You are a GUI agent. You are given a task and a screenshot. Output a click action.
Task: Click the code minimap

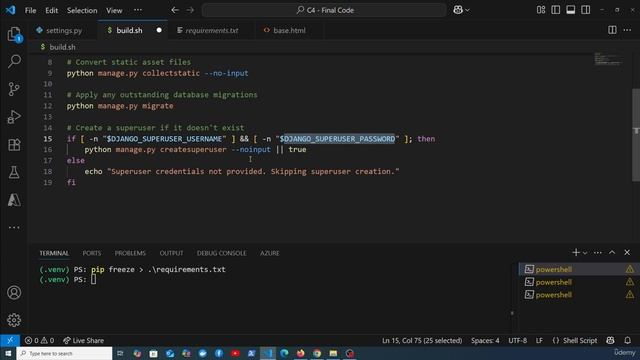[x=608, y=59]
